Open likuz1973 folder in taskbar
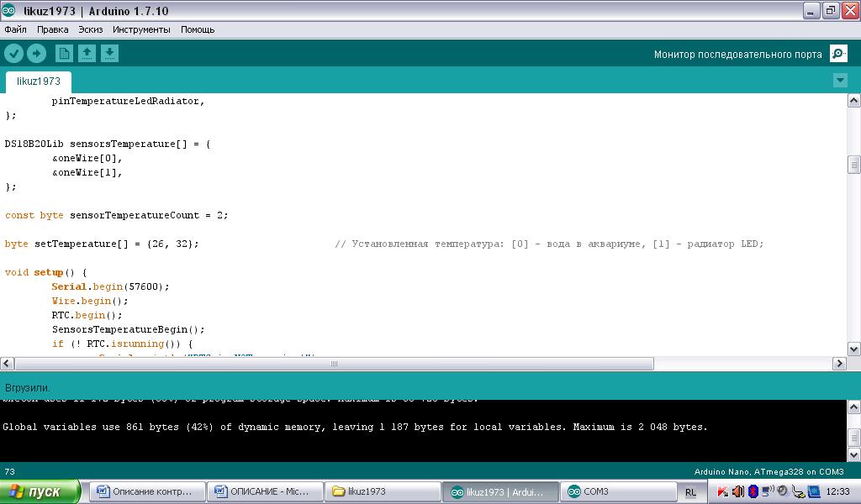The image size is (861, 504). coord(383,491)
